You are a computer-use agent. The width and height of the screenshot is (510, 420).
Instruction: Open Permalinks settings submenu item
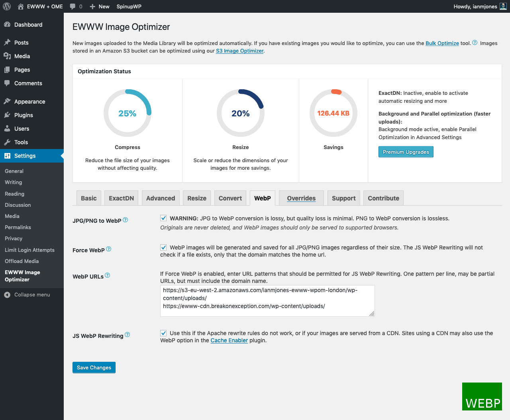click(18, 227)
